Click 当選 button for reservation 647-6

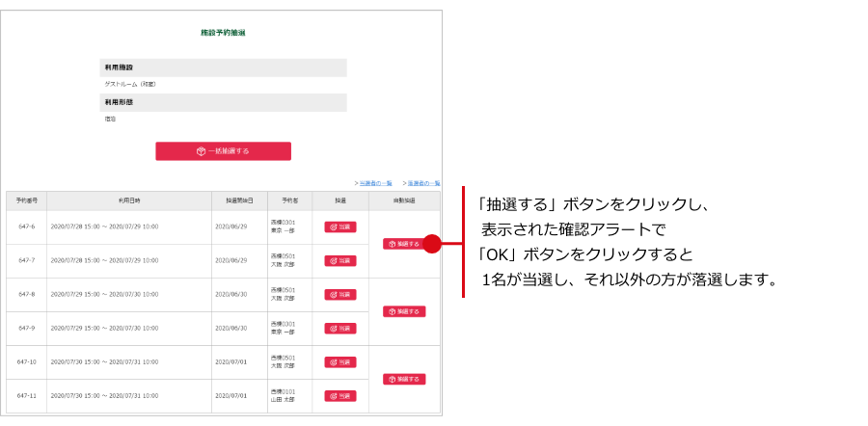tap(340, 227)
